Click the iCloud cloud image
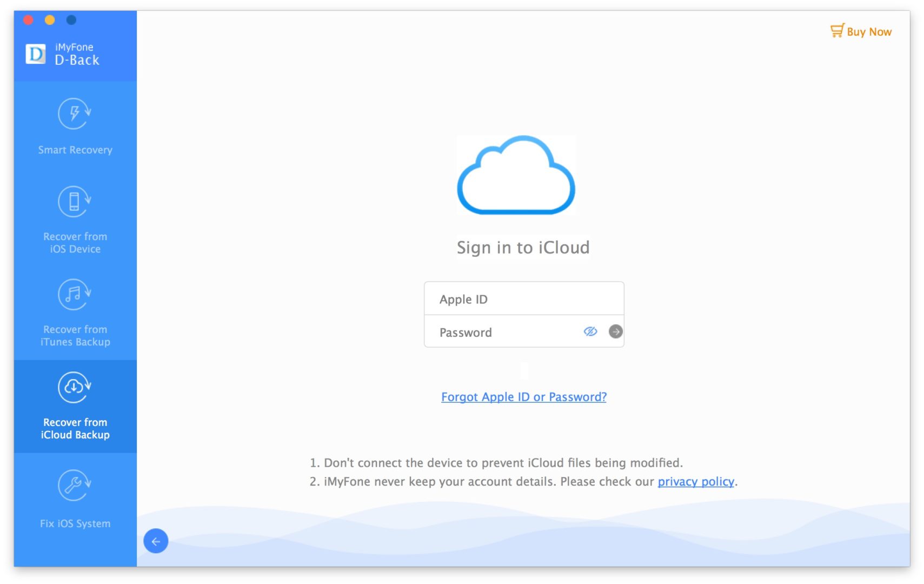Image resolution: width=924 pixels, height=584 pixels. pyautogui.click(x=516, y=175)
